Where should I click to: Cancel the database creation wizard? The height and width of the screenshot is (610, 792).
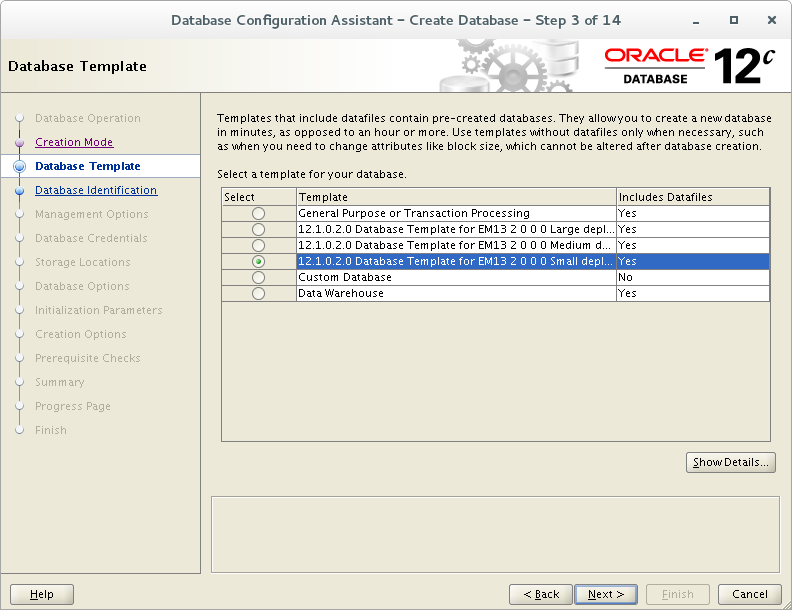(x=750, y=594)
